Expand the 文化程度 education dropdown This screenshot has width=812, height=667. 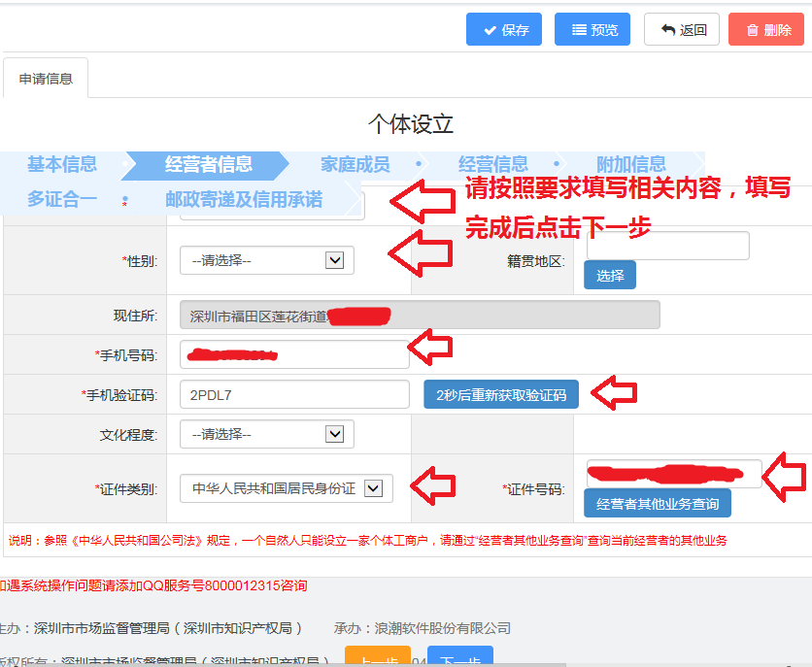tap(266, 434)
